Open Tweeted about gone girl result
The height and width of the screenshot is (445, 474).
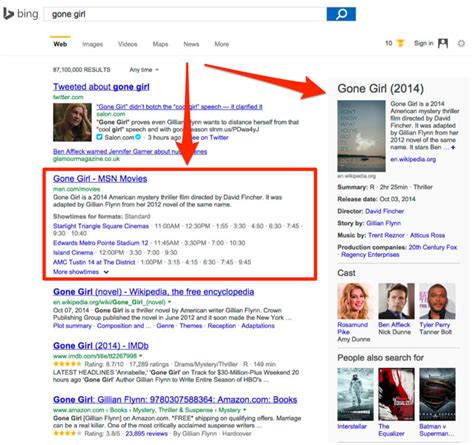[x=101, y=87]
